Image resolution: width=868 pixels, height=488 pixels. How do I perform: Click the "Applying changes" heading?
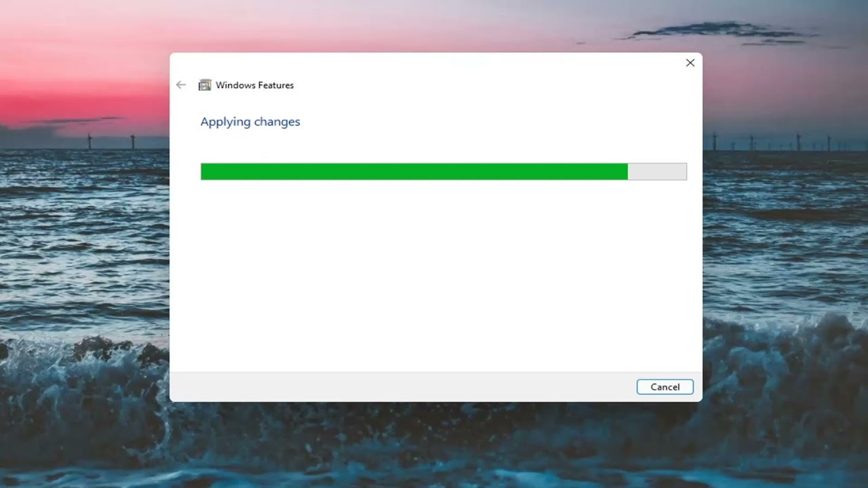point(250,122)
